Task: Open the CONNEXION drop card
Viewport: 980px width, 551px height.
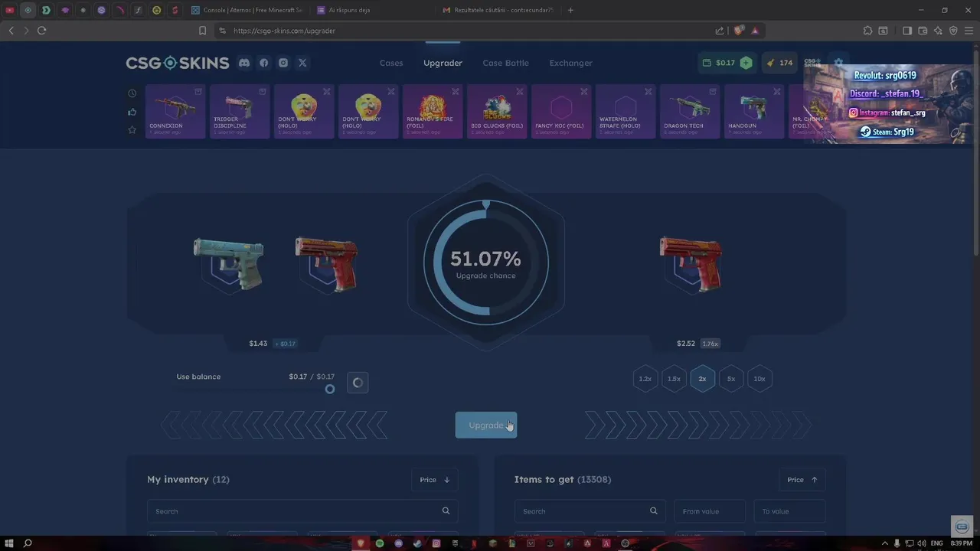Action: coord(175,112)
